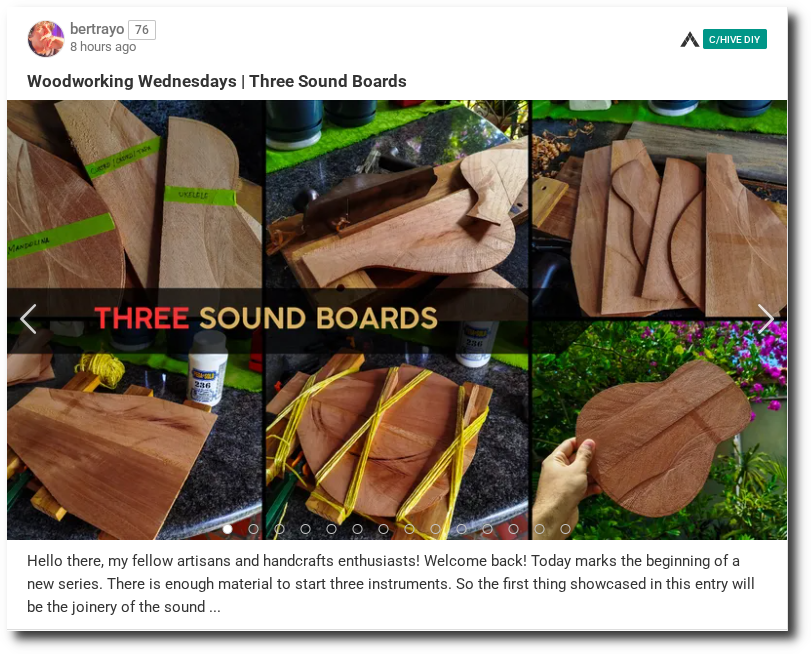Open the post excerpt text preview
The image size is (811, 654).
point(391,584)
